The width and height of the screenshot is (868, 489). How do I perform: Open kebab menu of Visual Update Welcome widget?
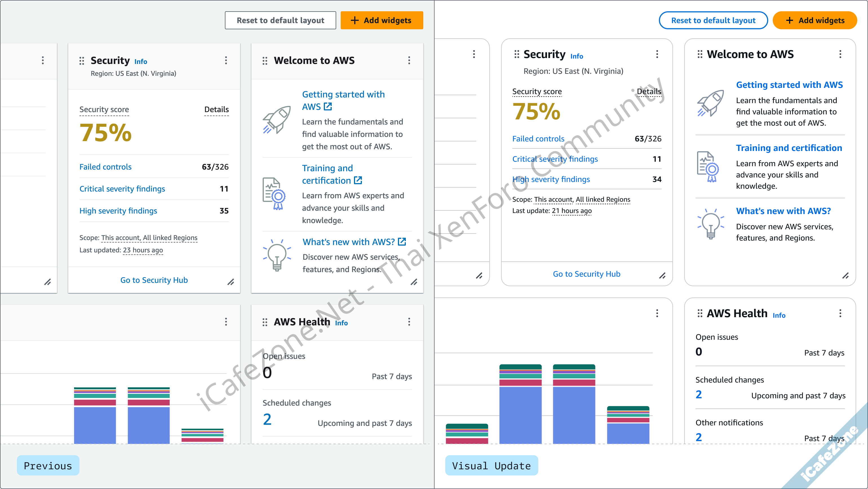click(x=840, y=54)
